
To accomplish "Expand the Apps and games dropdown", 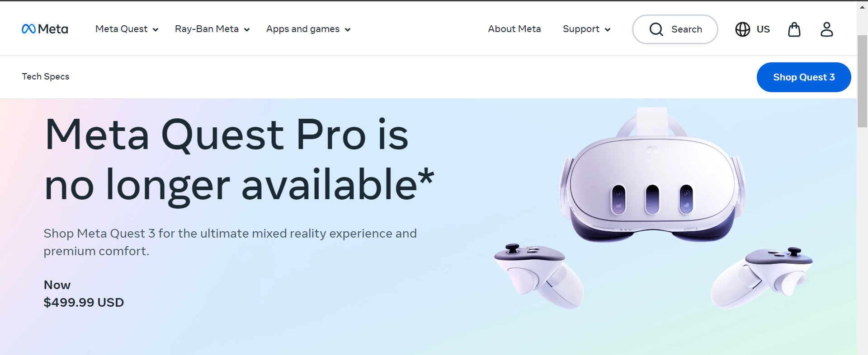I will (308, 29).
